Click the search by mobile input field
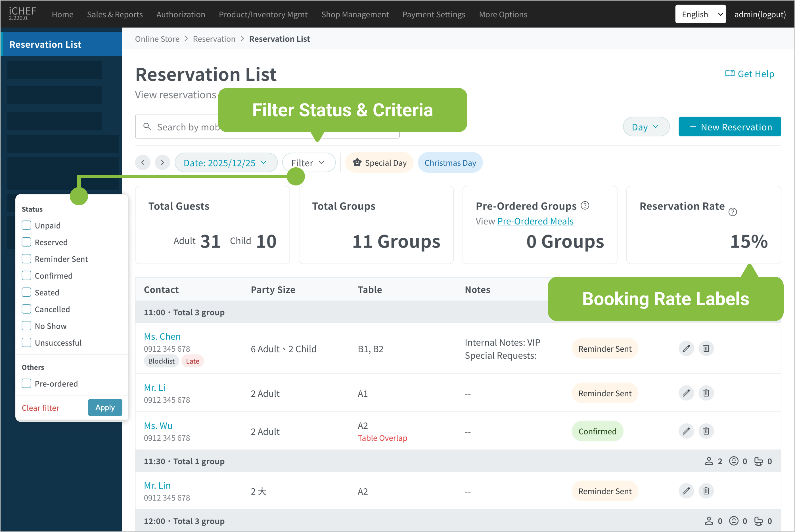The height and width of the screenshot is (532, 795). click(183, 127)
